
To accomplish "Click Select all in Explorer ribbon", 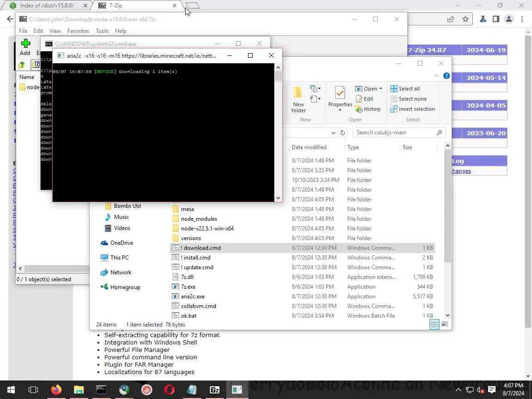I will (x=405, y=89).
